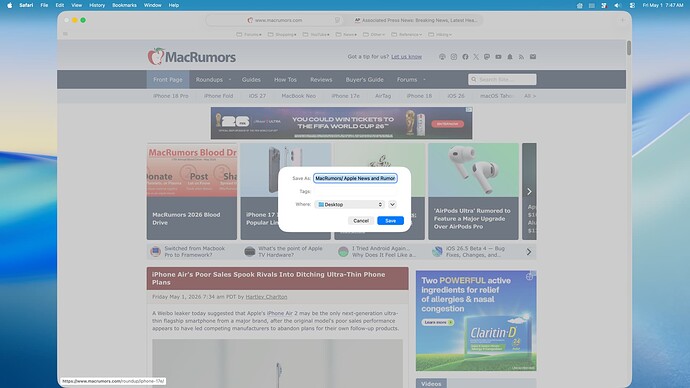Viewport: 690px width, 388px height.
Task: Open the YouTube favorites folder
Action: (316, 34)
